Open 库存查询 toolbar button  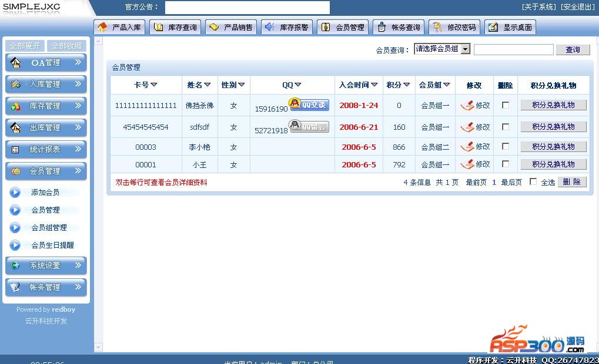(x=175, y=27)
